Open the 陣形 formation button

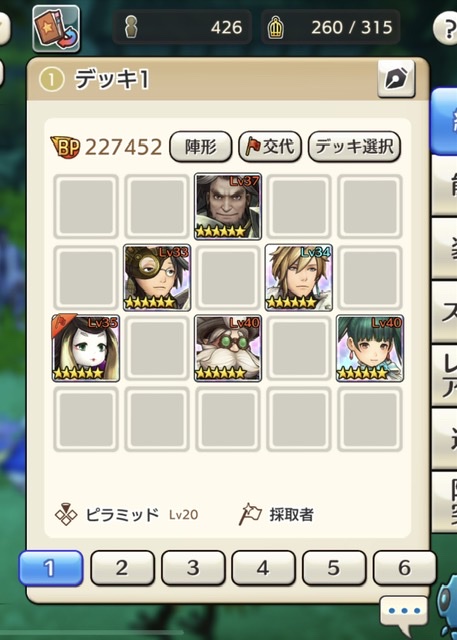pyautogui.click(x=200, y=147)
